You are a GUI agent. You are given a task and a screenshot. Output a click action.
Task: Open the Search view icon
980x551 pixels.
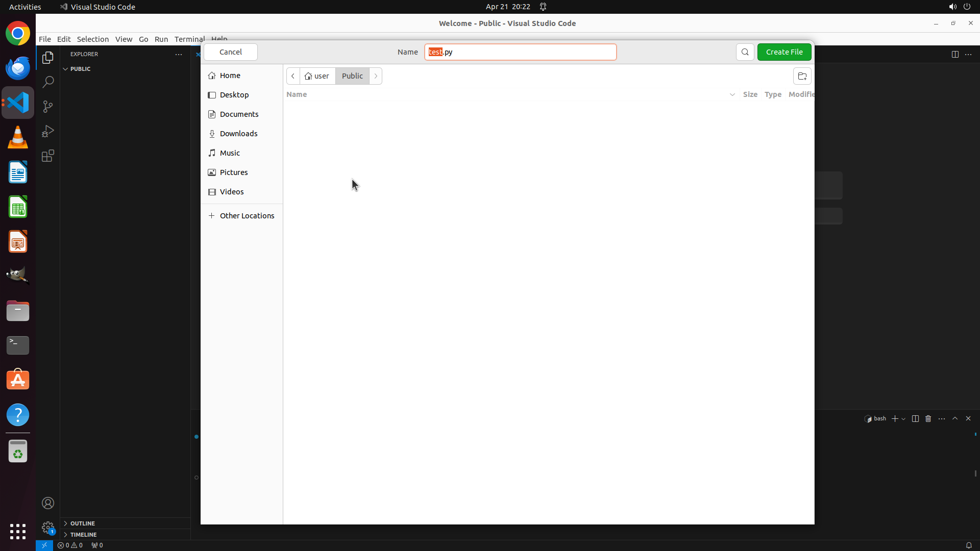point(48,82)
